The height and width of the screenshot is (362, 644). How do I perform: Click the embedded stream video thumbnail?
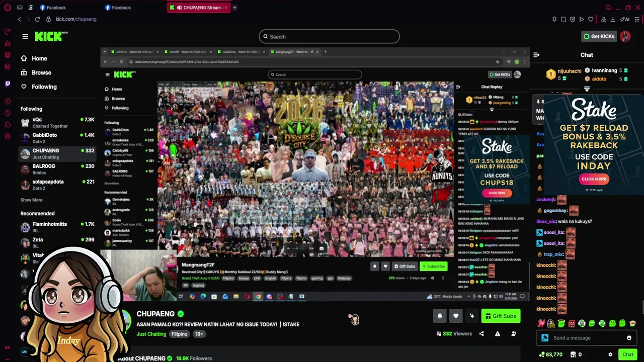pos(305,169)
